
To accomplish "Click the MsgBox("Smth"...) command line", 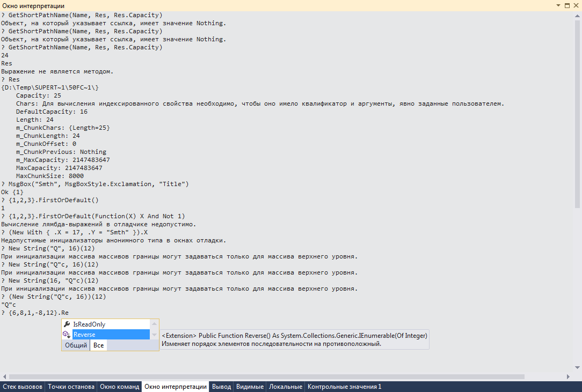I will pyautogui.click(x=94, y=184).
